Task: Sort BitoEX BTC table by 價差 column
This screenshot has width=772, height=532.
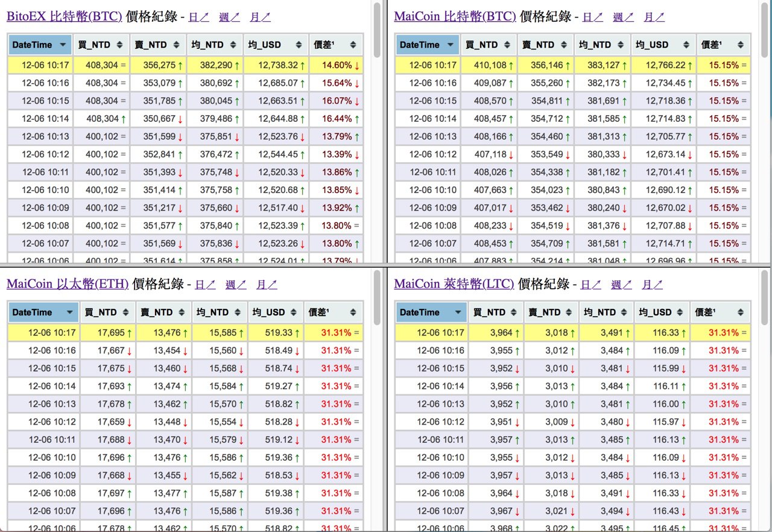Action: point(336,45)
